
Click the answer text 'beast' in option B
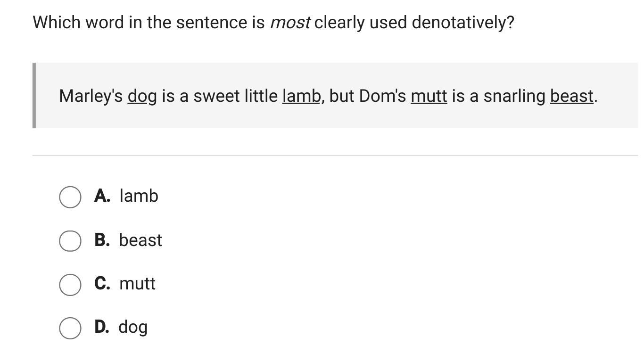point(140,240)
